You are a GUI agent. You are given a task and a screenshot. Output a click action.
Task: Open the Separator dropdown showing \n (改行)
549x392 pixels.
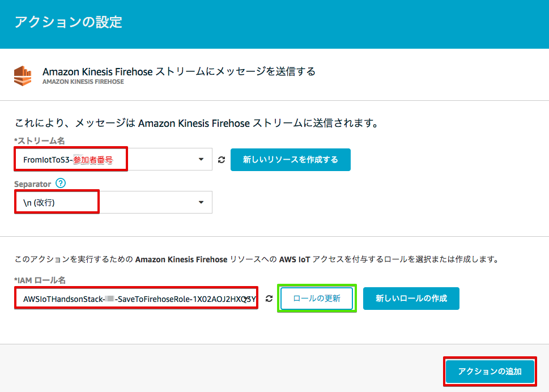click(113, 202)
